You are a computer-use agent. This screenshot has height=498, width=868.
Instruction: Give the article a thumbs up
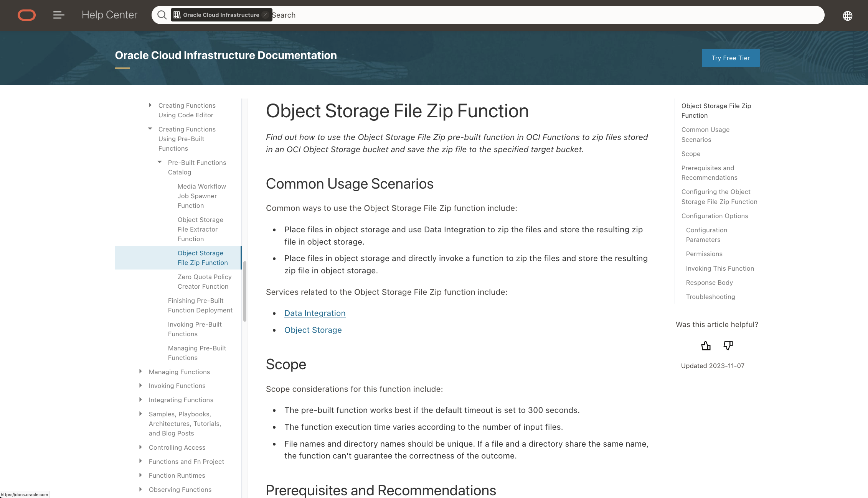706,346
